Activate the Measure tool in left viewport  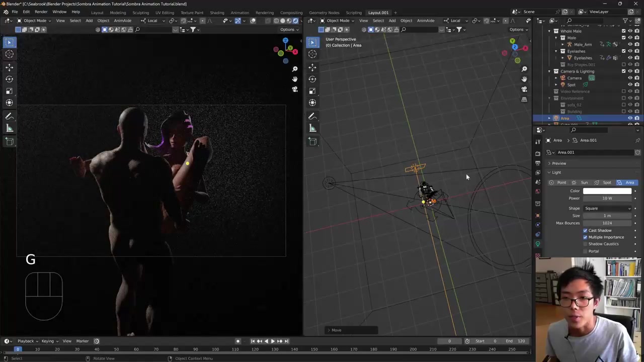[10, 128]
